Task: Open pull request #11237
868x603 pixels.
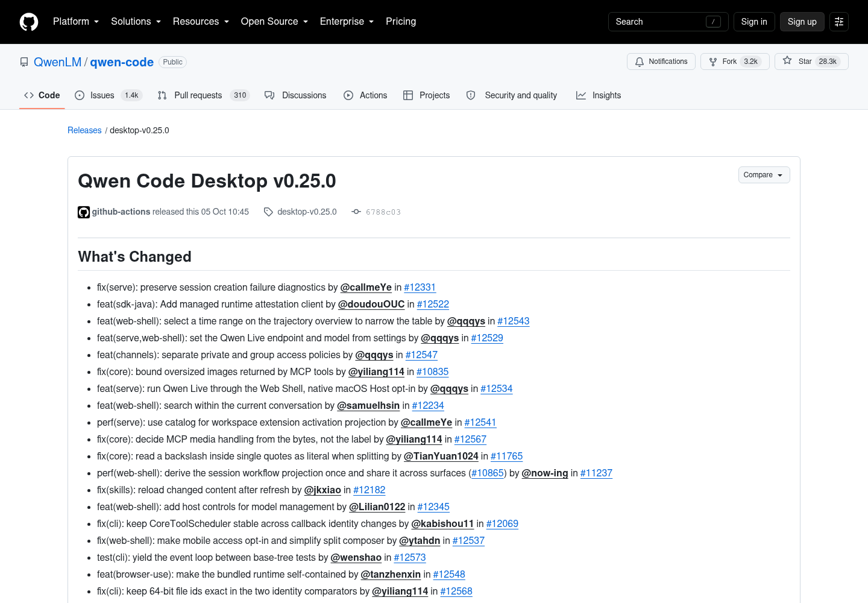Action: coord(596,473)
